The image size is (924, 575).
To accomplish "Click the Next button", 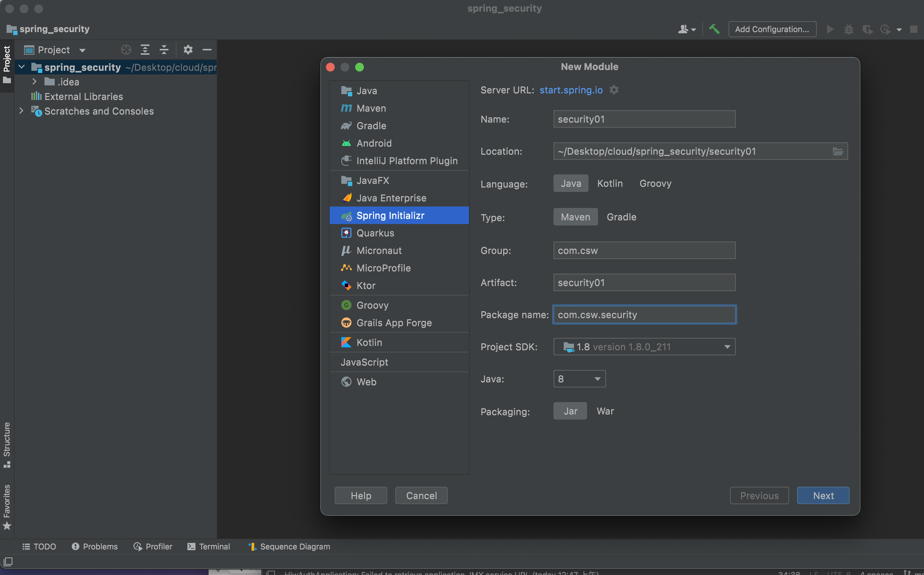I will tap(823, 495).
